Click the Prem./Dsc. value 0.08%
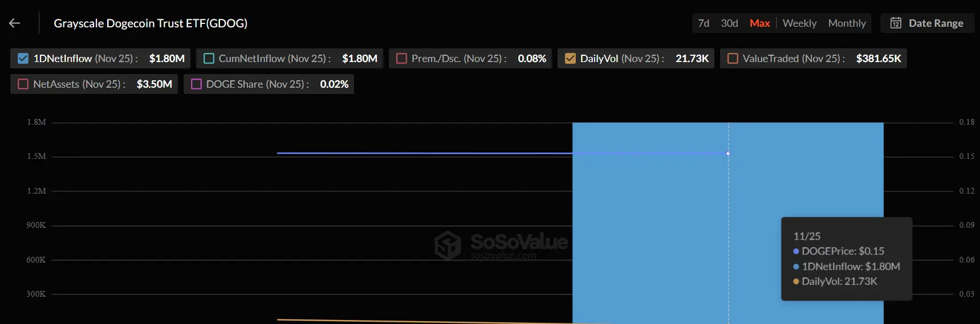This screenshot has width=980, height=324. coord(532,59)
